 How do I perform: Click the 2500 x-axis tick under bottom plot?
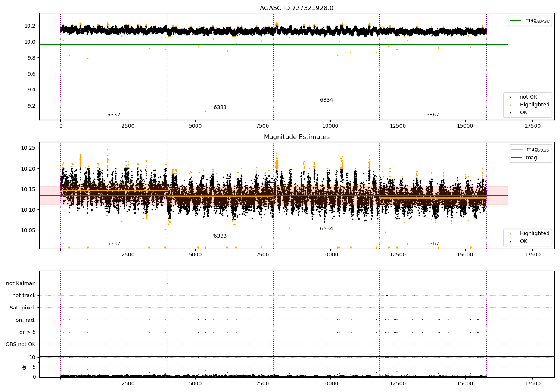[x=128, y=384]
